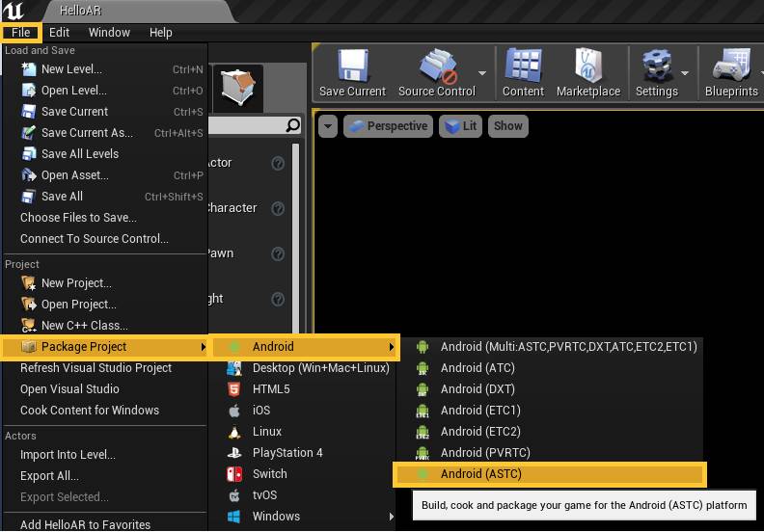The height and width of the screenshot is (532, 764).
Task: Click the Save Current toolbar floppy icon
Action: (x=353, y=66)
